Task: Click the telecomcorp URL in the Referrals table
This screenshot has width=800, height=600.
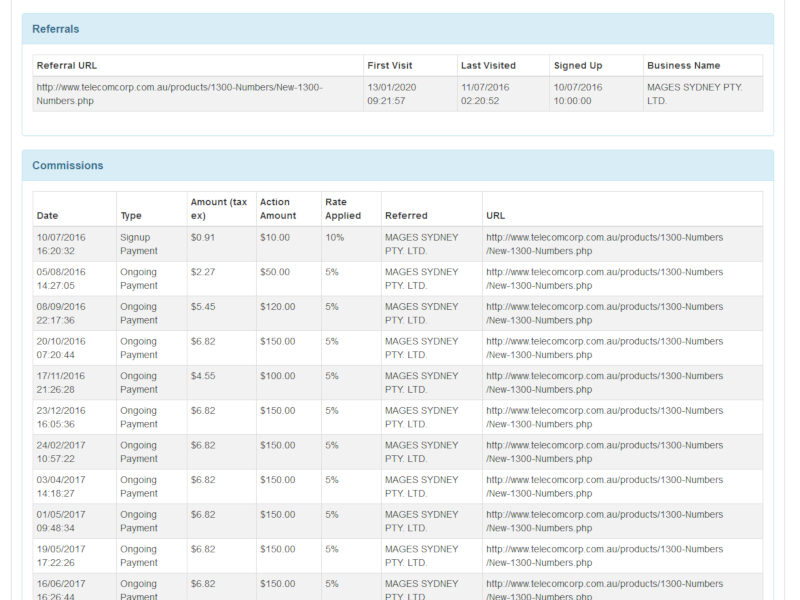Action: (180, 94)
